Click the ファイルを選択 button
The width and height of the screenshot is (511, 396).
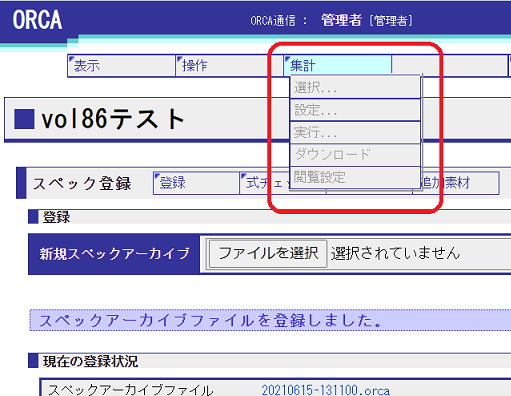[x=268, y=253]
